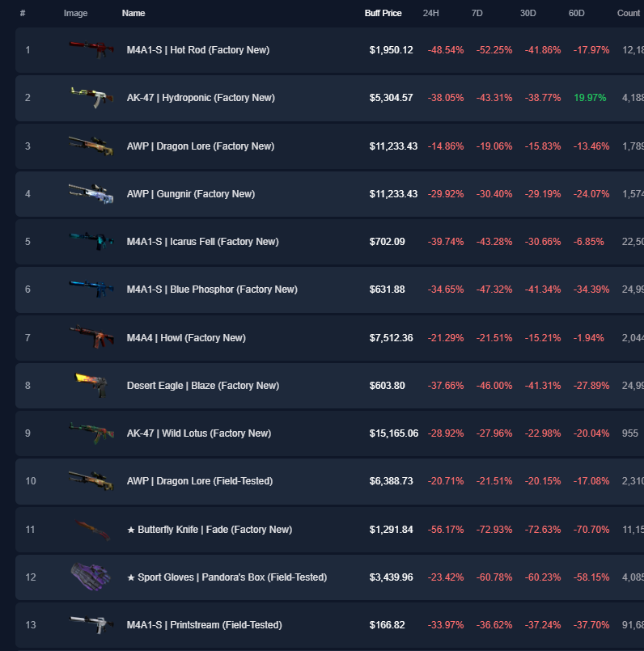The image size is (644, 651).
Task: Select the $6,388.73 price cell
Action: [392, 481]
